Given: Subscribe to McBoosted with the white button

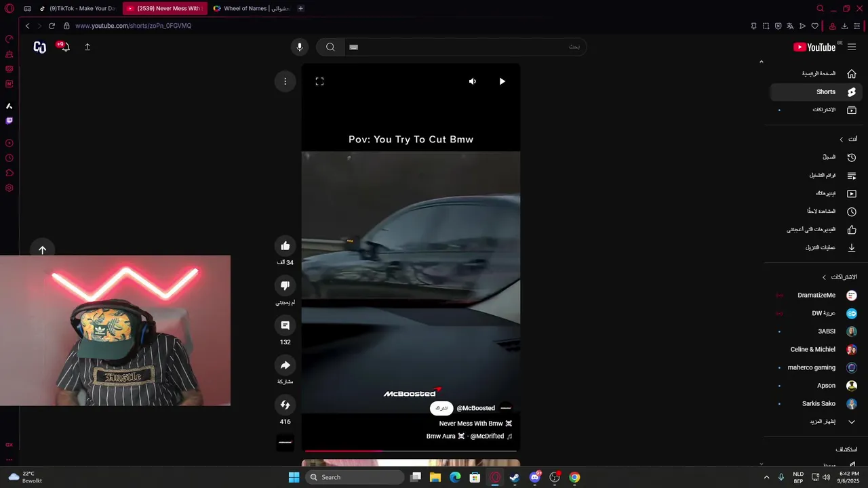Looking at the screenshot, I should [441, 408].
